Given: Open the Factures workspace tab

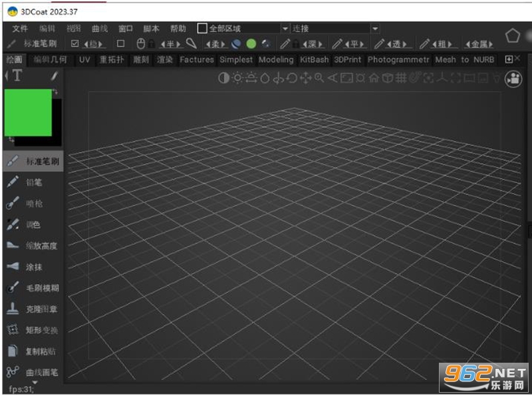Looking at the screenshot, I should [197, 60].
